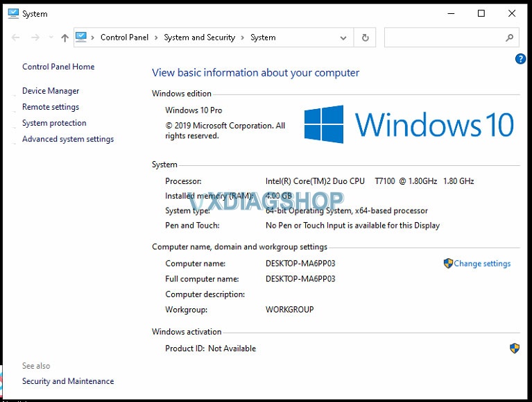Click the Forward navigation arrow
Viewport: 532px width, 402px height.
click(x=35, y=37)
